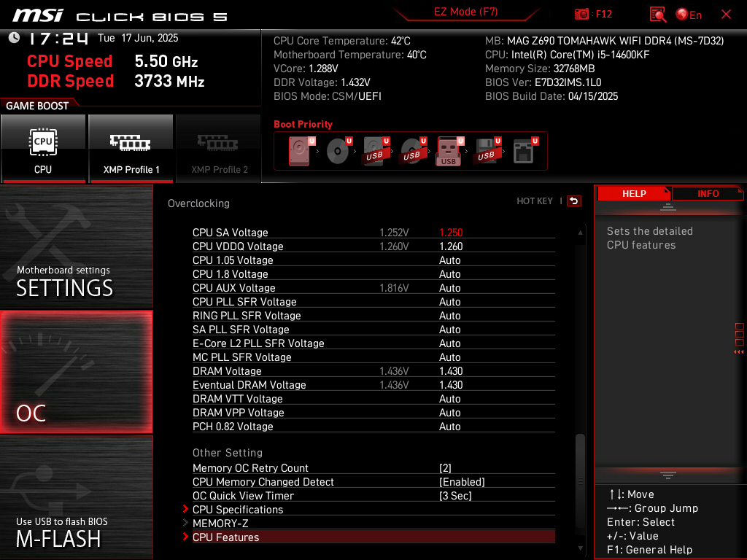The image size is (747, 560).
Task: Edit the Eventual DRAM Voltage value
Action: (x=451, y=385)
